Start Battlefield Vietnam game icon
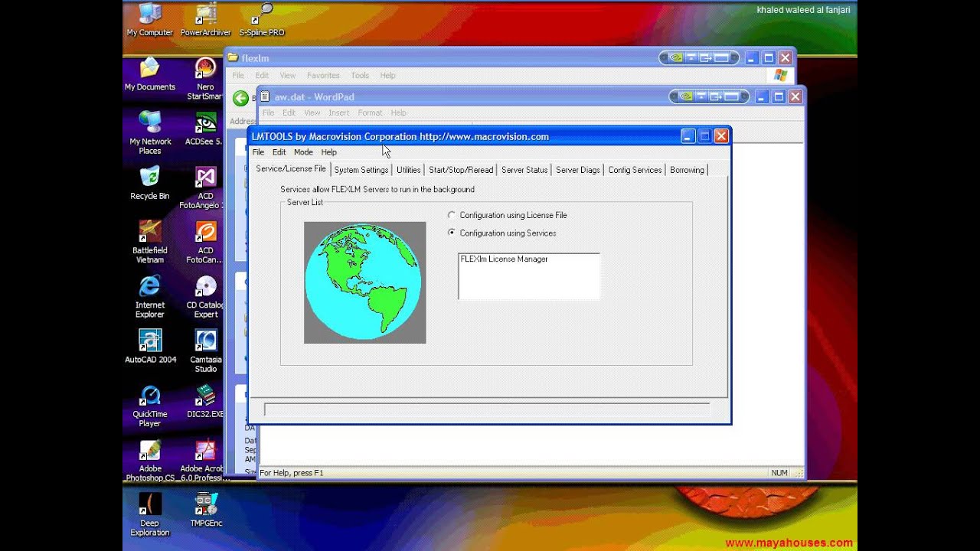Screen dimensions: 980x551 point(150,242)
